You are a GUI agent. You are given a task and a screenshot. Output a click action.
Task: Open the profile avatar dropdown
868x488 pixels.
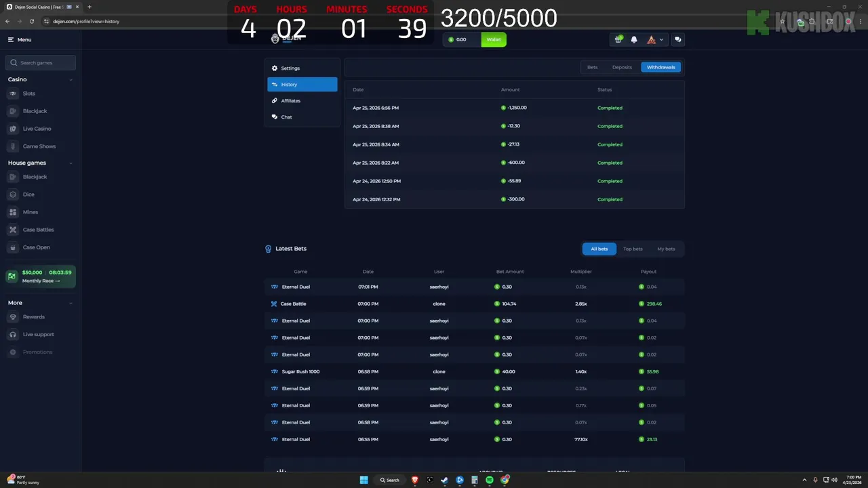tap(655, 39)
